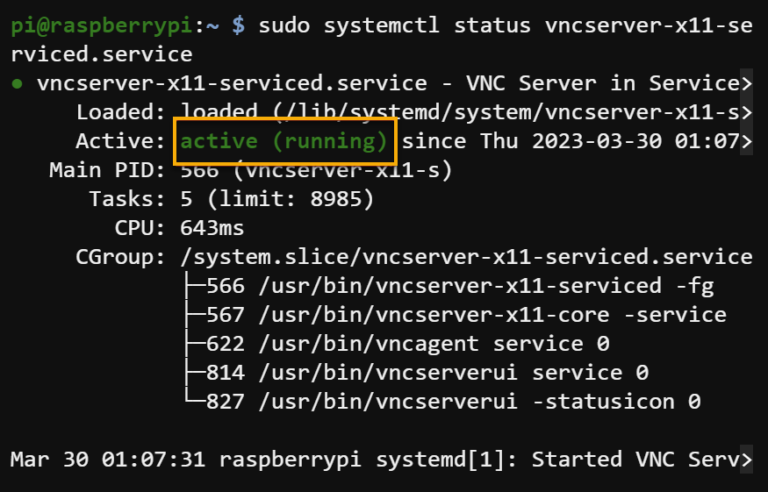Viewport: 768px width, 492px height.
Task: Click the truncation arrow ending the last log line
Action: tap(745, 459)
